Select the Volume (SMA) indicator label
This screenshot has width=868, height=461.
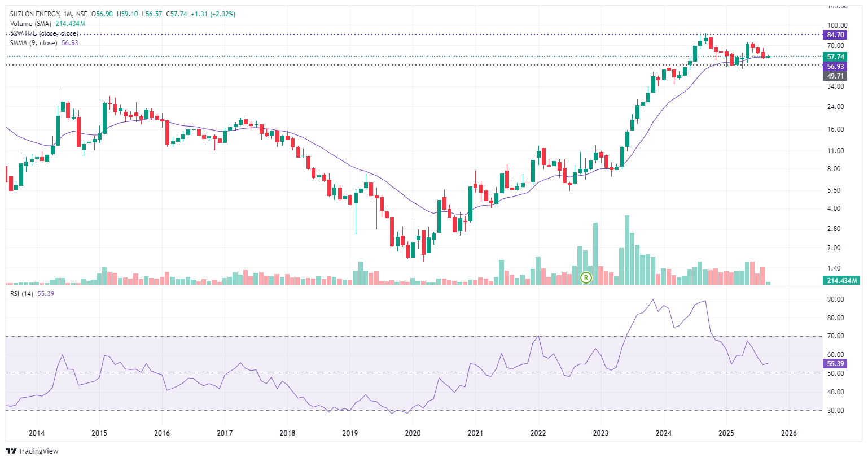pos(30,24)
